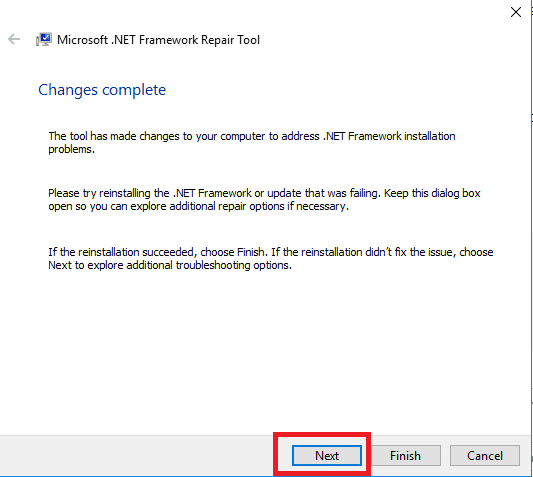Click the gray footer bar left of Next
The width and height of the screenshot is (533, 477).
click(x=136, y=456)
